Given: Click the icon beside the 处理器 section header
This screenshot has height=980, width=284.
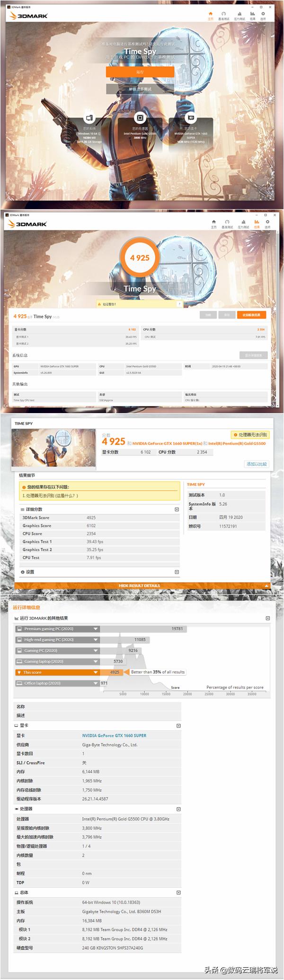Looking at the screenshot, I should click(x=16, y=809).
